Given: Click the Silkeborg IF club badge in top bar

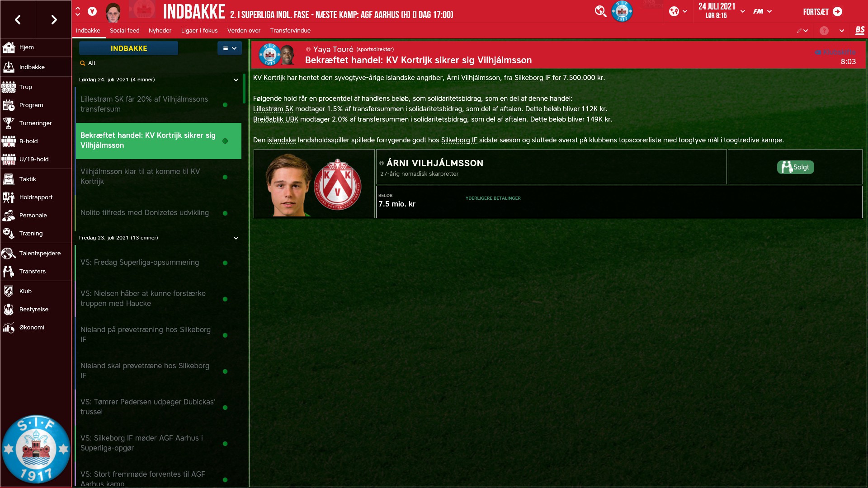Looking at the screenshot, I should point(622,11).
